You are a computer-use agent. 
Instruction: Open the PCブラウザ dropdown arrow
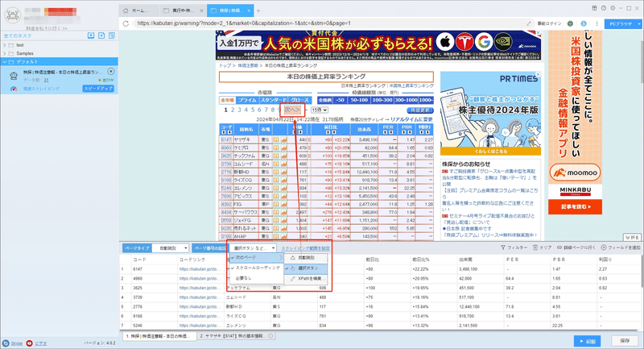tap(639, 24)
